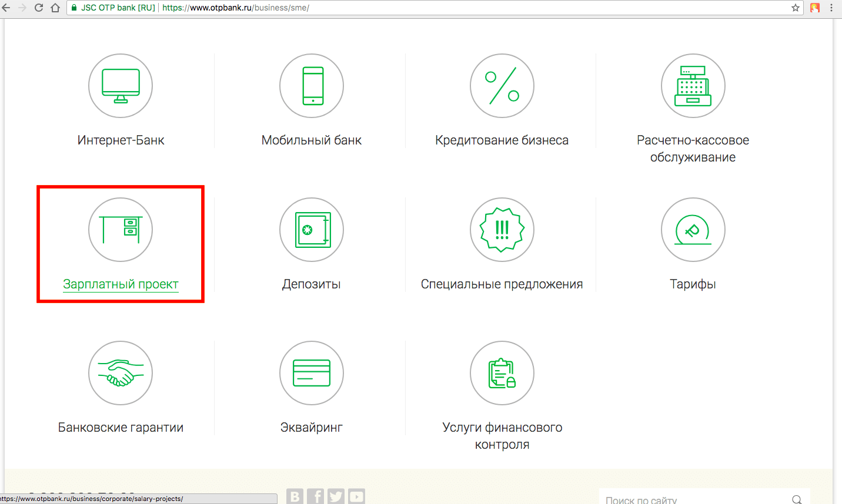The height and width of the screenshot is (504, 842).
Task: Click the Депозиты safe icon
Action: 312,230
